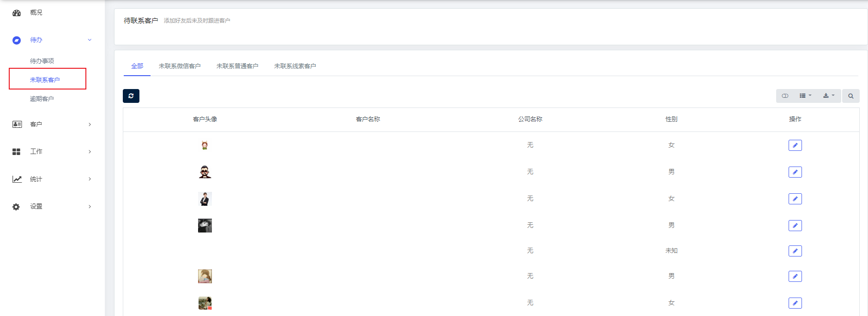Click edit icon for first customer row

[x=795, y=145]
